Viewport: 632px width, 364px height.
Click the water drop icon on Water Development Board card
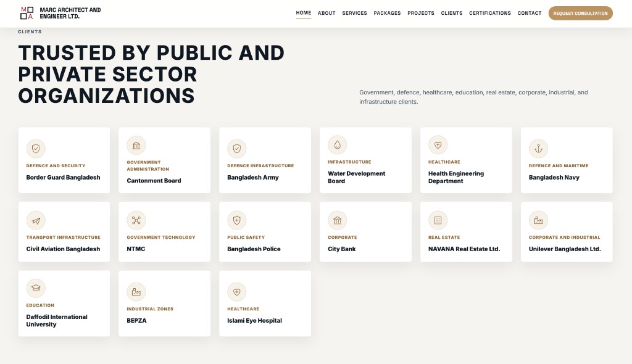click(x=338, y=145)
